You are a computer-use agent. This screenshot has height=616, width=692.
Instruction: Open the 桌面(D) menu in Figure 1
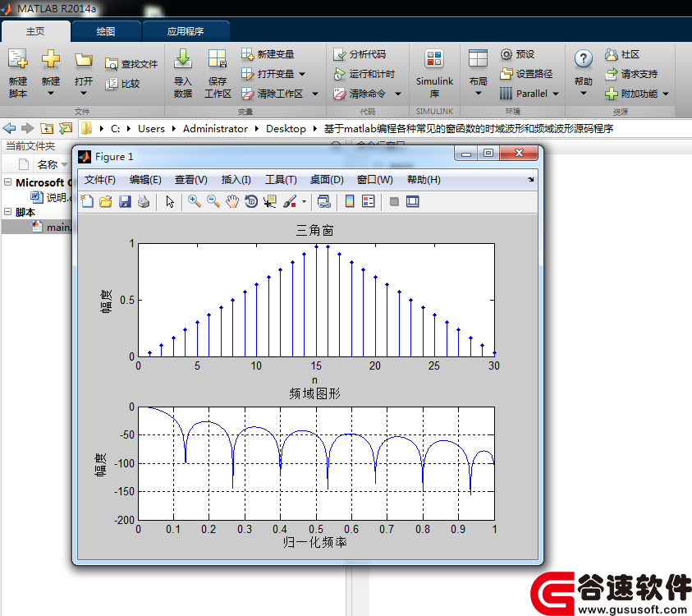pyautogui.click(x=327, y=180)
